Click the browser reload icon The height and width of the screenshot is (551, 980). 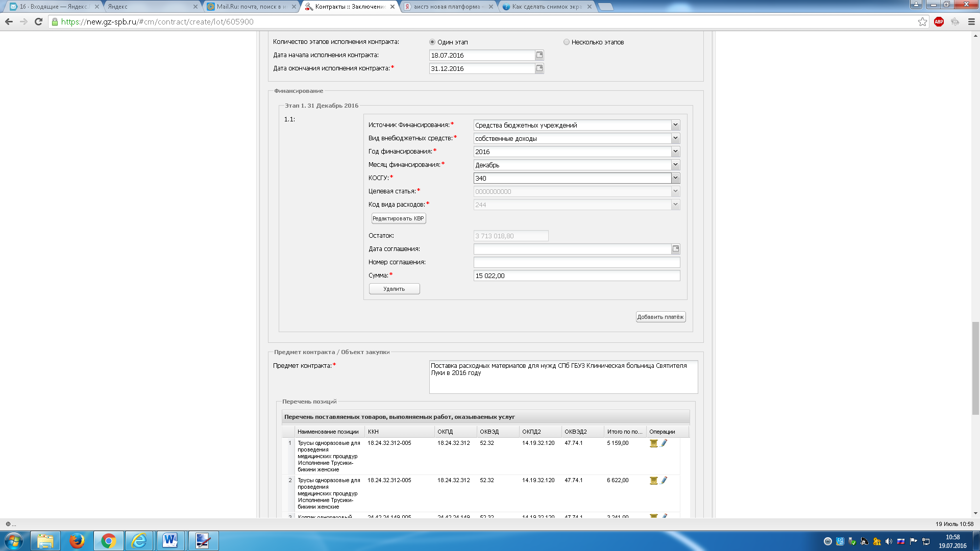pyautogui.click(x=38, y=21)
